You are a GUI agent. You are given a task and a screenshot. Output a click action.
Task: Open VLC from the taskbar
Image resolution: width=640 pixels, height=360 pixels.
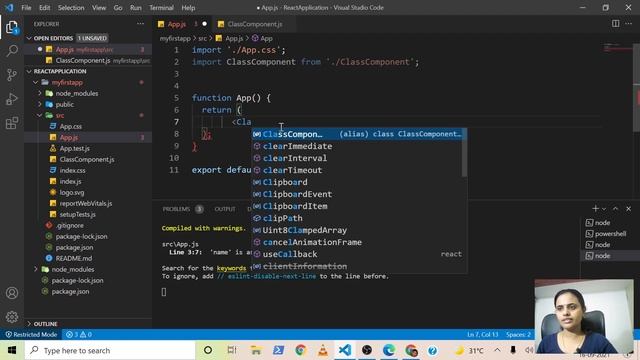pyautogui.click(x=322, y=350)
